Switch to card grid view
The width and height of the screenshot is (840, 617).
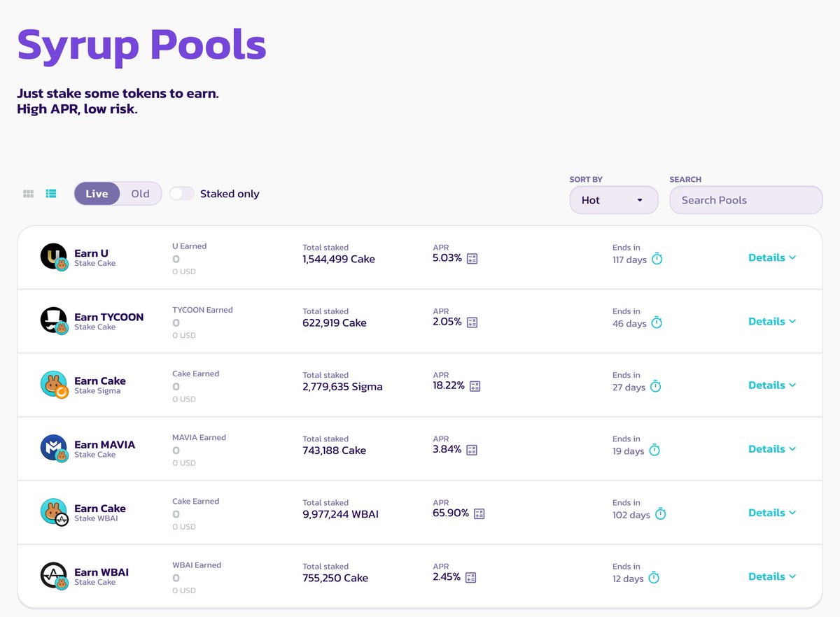[x=29, y=194]
